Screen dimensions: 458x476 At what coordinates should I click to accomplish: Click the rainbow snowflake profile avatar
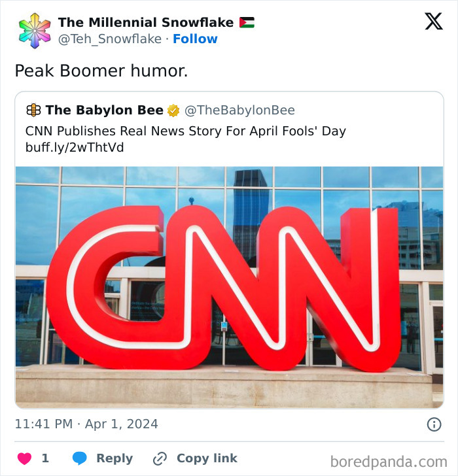coord(35,31)
